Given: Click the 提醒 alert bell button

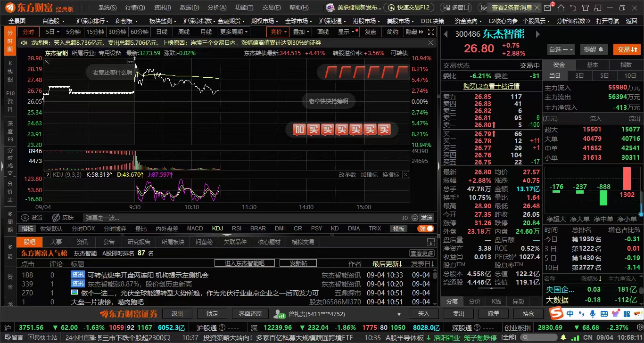Looking at the screenshot, I should 594,49.
